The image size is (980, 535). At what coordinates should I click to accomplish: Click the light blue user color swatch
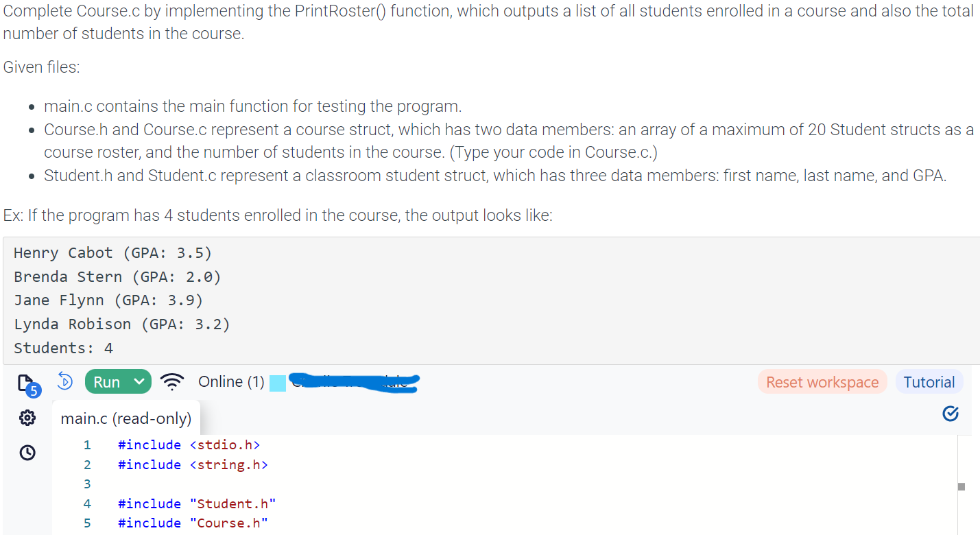(x=278, y=383)
